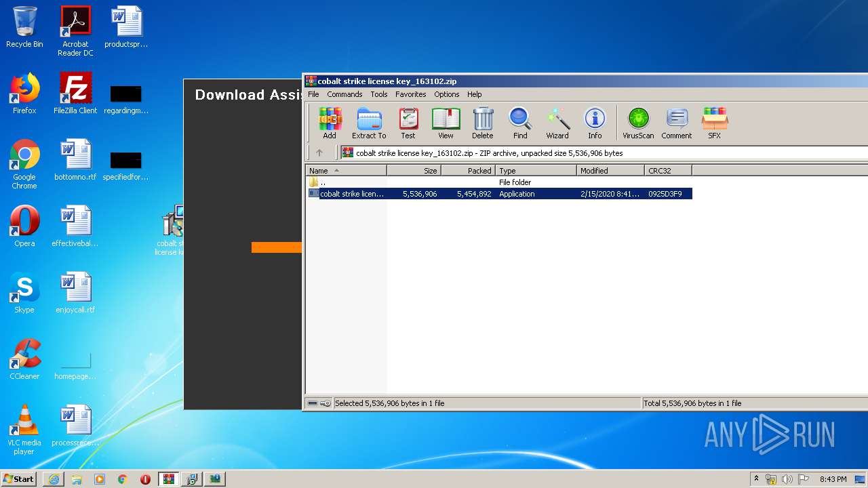
Task: Select the effectivebal... document icon
Action: 75,226
